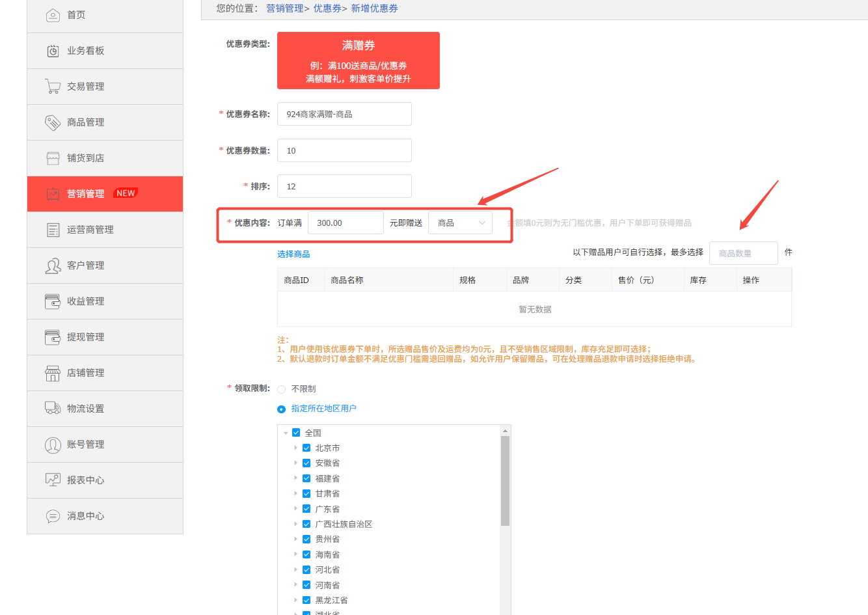This screenshot has width=868, height=615.
Task: Uncheck the 北京市 checkbox
Action: (306, 448)
